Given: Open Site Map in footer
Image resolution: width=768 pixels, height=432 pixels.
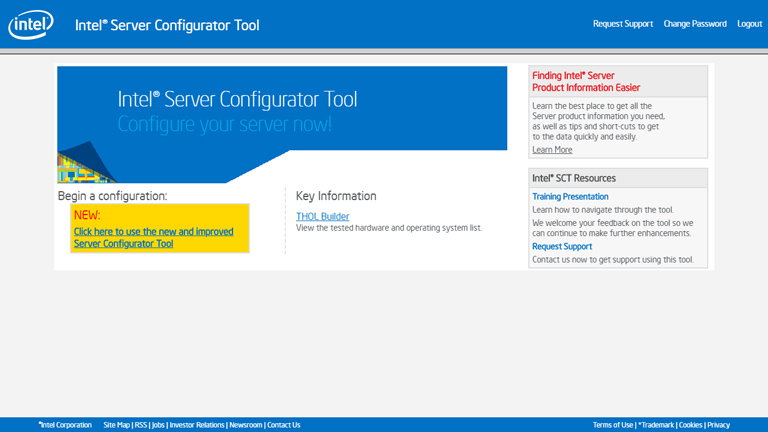Looking at the screenshot, I should [x=117, y=425].
